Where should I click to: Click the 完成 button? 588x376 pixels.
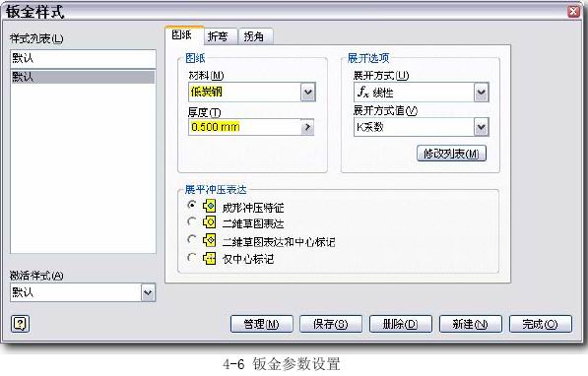coord(541,324)
